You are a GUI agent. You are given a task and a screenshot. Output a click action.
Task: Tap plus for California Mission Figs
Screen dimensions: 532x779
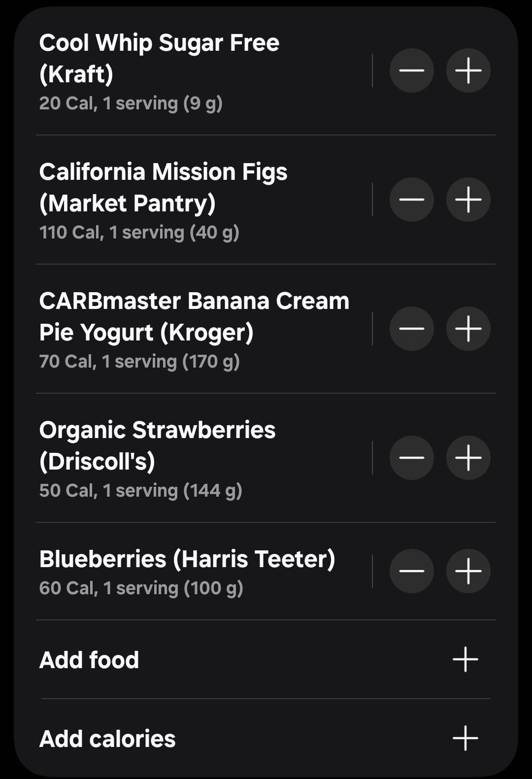[x=468, y=200]
